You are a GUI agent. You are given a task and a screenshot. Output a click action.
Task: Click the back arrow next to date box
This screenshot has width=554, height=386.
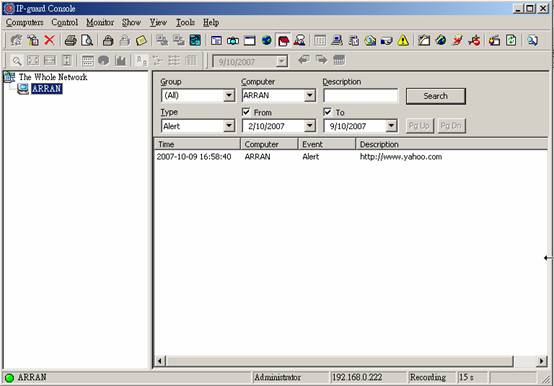pyautogui.click(x=304, y=60)
